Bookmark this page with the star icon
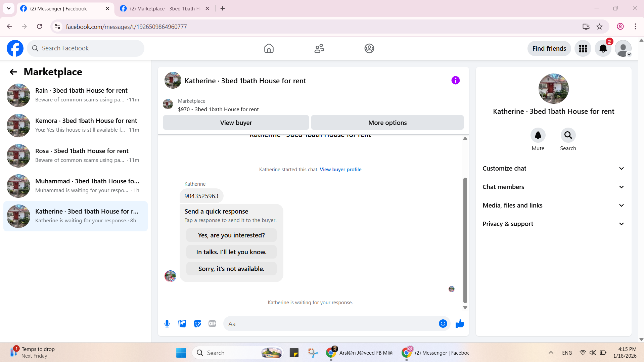This screenshot has width=644, height=362. [x=599, y=27]
